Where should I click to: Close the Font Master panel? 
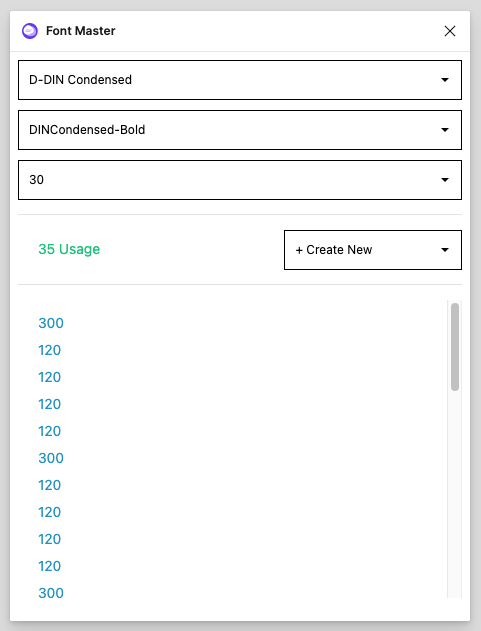point(450,31)
